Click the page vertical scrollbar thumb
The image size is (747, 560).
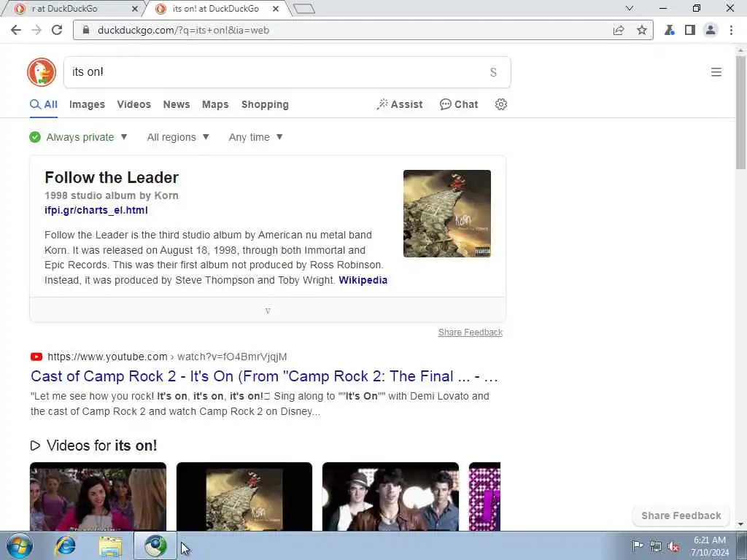(x=741, y=112)
